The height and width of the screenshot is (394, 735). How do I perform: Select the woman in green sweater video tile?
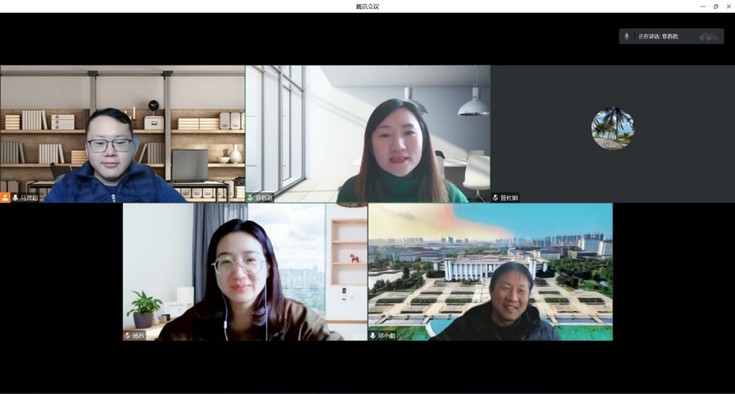click(368, 134)
